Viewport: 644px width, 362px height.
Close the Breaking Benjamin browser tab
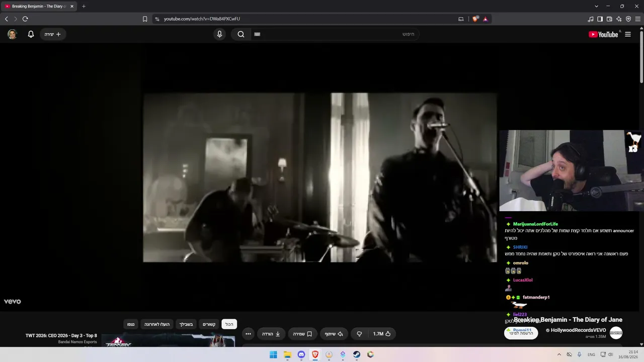72,7
